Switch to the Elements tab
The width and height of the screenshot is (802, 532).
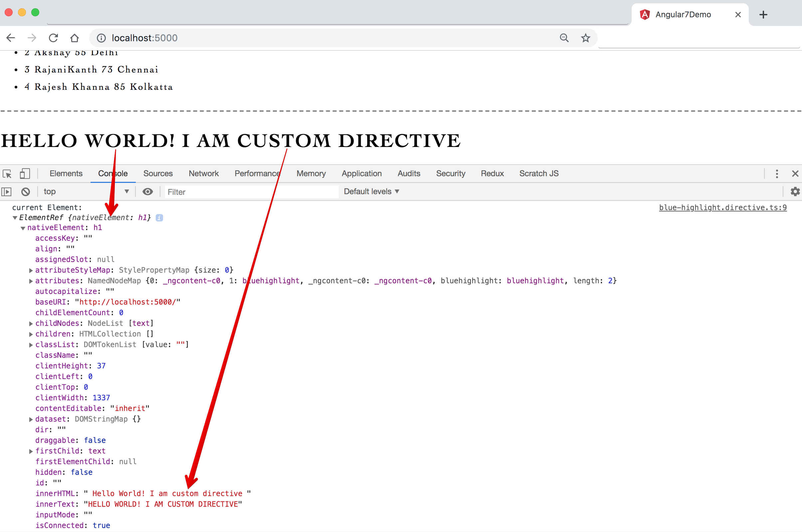66,174
